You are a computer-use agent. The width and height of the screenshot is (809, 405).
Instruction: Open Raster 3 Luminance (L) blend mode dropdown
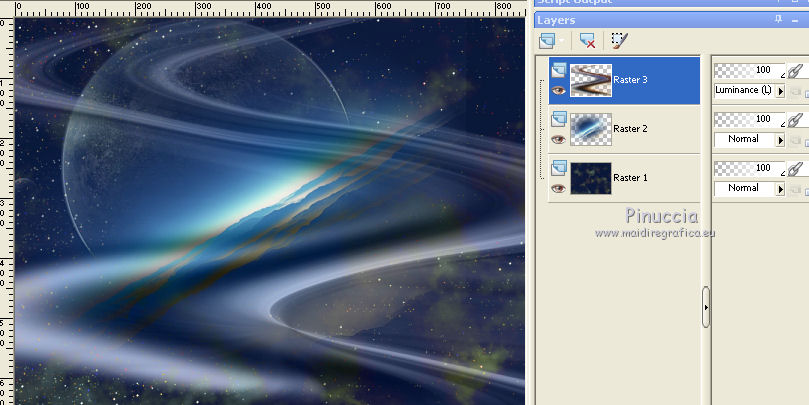pos(749,90)
